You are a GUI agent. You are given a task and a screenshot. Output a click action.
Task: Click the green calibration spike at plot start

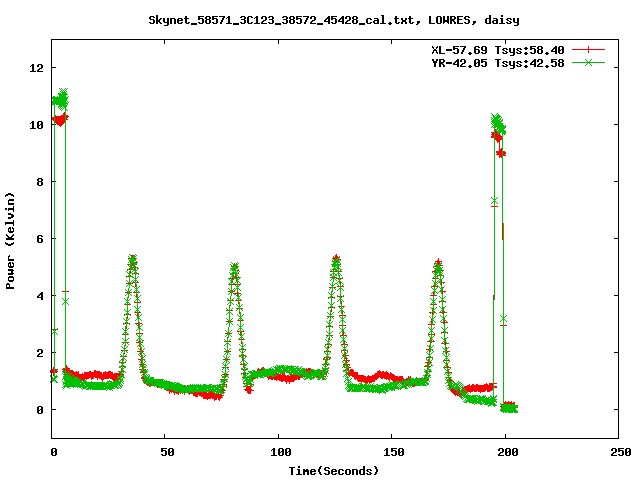60,99
